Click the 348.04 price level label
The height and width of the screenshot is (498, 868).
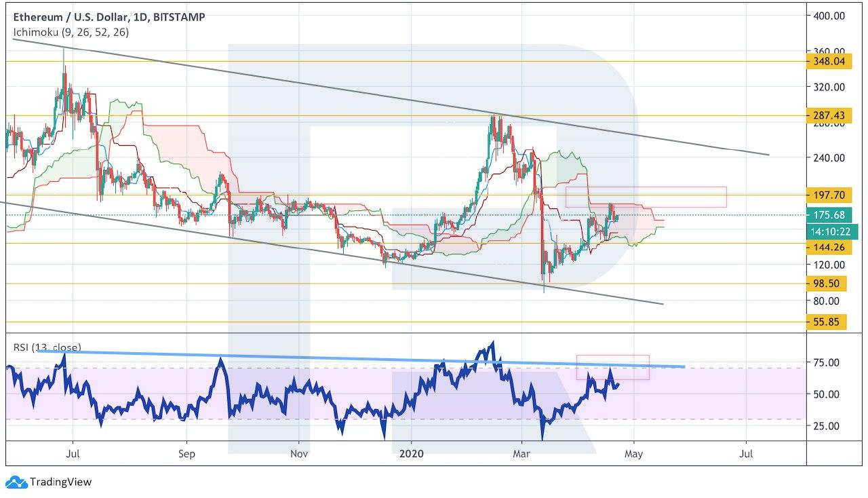(x=829, y=62)
